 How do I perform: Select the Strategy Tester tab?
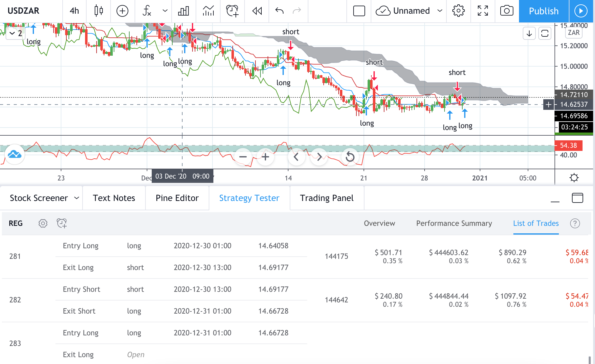click(249, 198)
